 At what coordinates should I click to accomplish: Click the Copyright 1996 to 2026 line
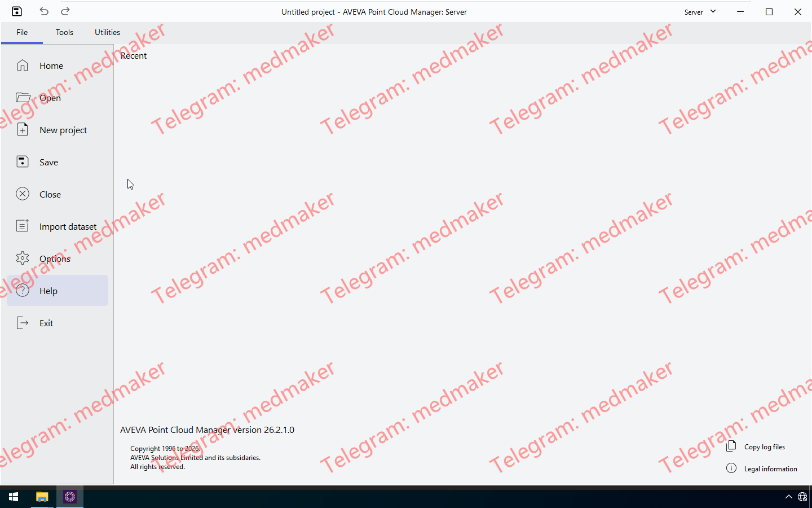click(165, 449)
